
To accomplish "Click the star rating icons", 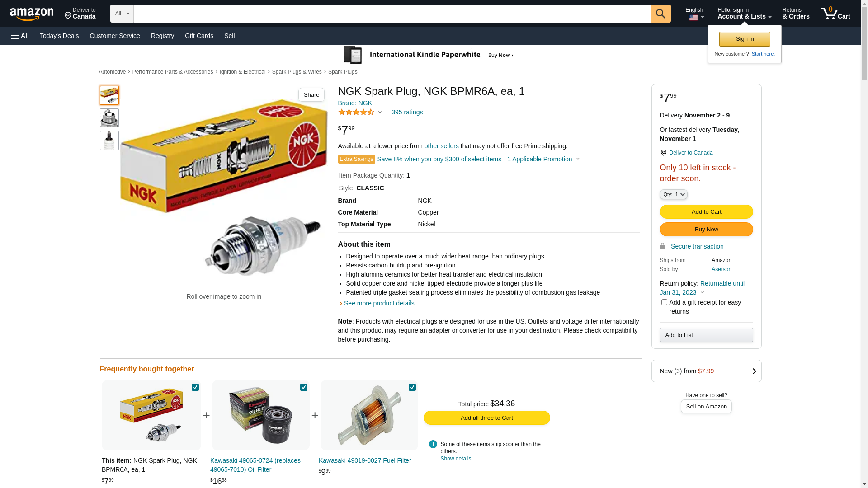I will click(356, 112).
